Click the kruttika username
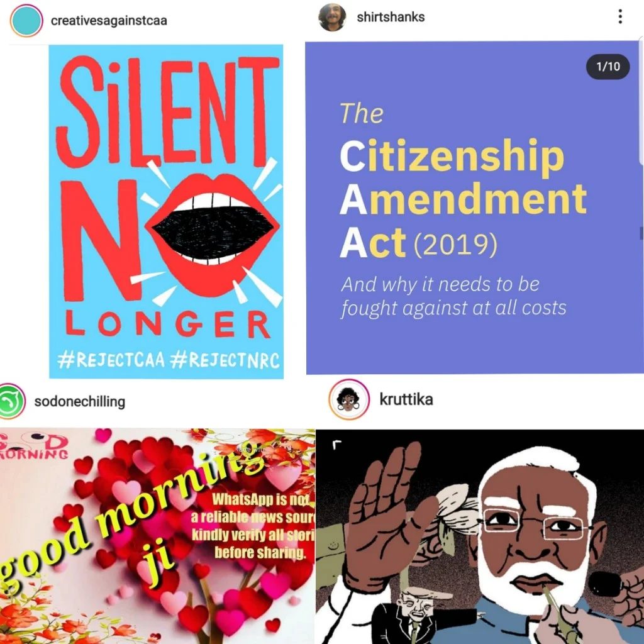644x644 pixels. tap(406, 399)
